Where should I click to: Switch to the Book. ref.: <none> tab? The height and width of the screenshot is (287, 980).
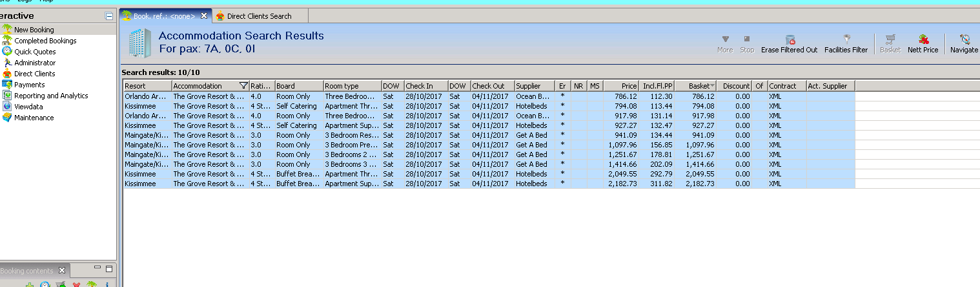[164, 16]
